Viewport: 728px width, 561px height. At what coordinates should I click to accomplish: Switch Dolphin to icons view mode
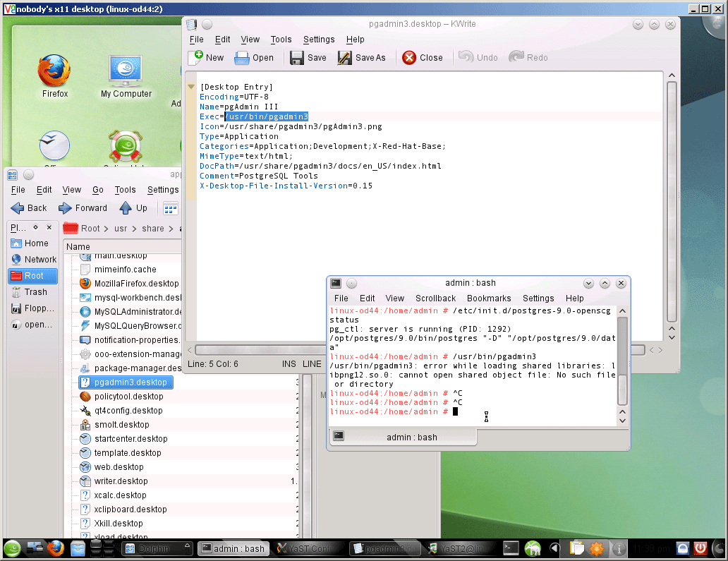tap(171, 208)
